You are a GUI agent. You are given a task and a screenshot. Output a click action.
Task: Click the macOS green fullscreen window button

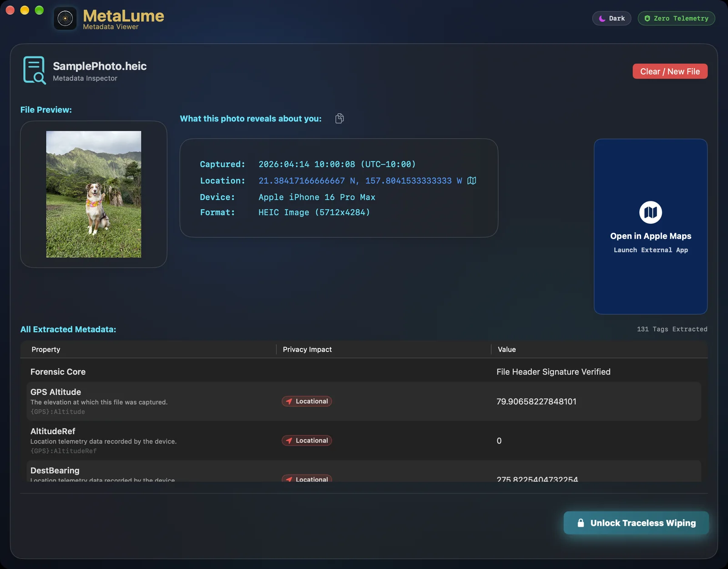click(x=39, y=10)
